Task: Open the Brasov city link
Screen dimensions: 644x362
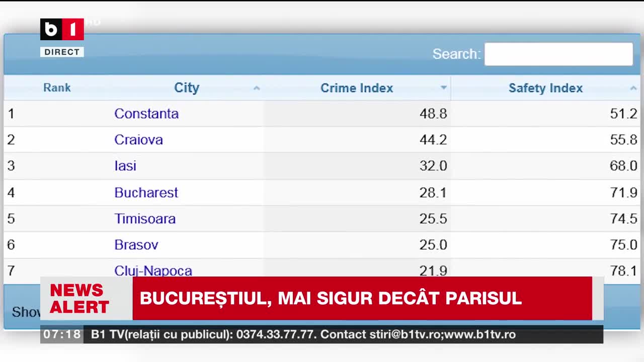Action: click(136, 245)
